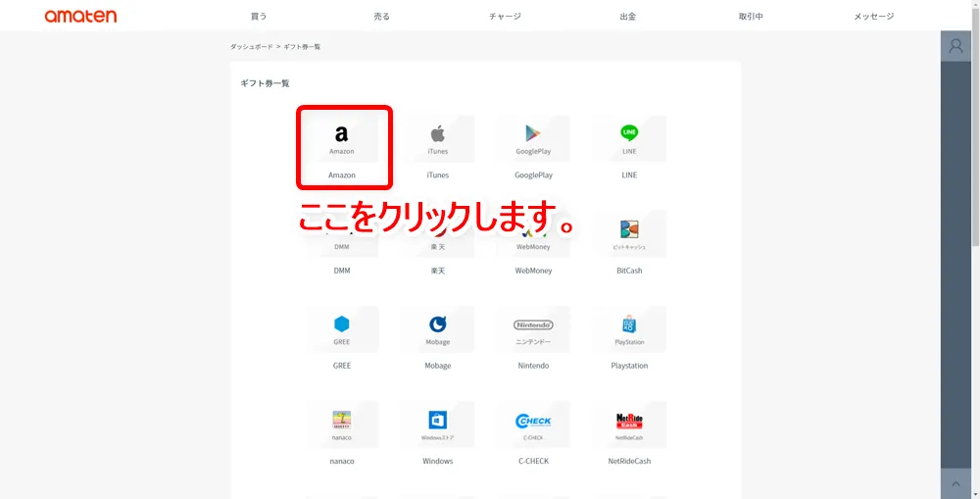980x499 pixels.
Task: Open the C-CHECK gift card icon
Action: click(533, 424)
